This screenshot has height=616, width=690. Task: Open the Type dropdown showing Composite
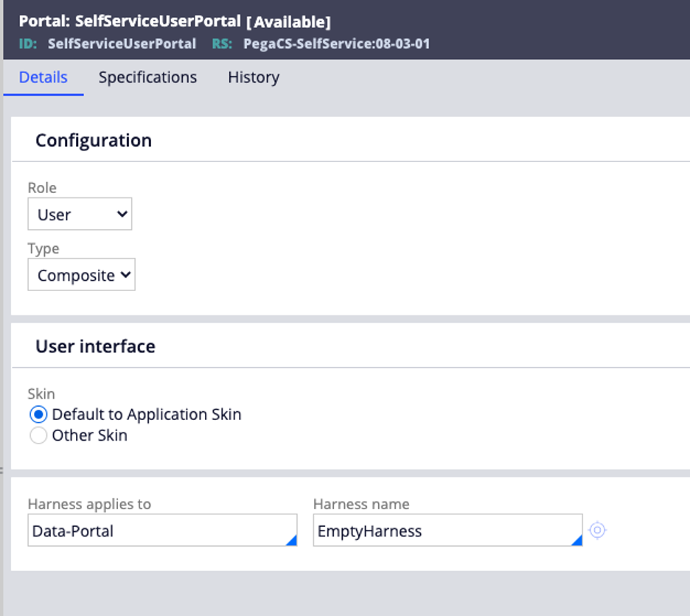81,275
